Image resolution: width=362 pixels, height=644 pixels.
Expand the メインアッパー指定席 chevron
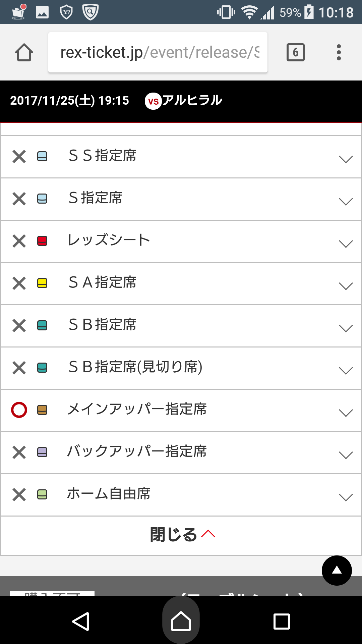[x=346, y=413]
